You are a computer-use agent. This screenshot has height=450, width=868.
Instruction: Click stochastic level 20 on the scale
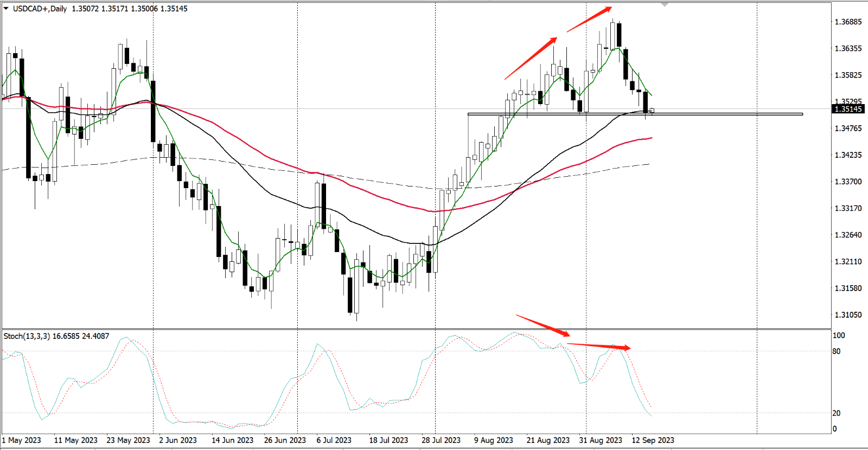pos(837,413)
